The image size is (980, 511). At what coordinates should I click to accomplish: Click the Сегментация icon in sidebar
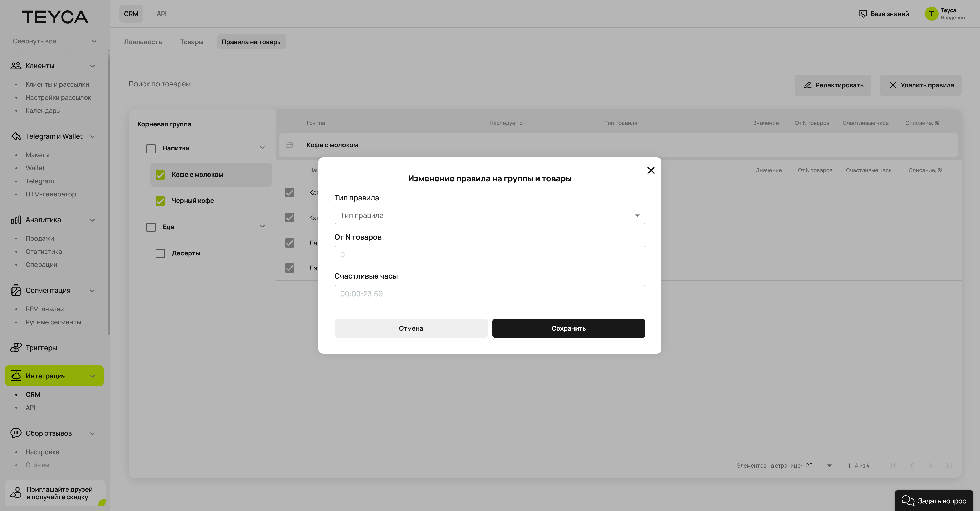pyautogui.click(x=16, y=291)
